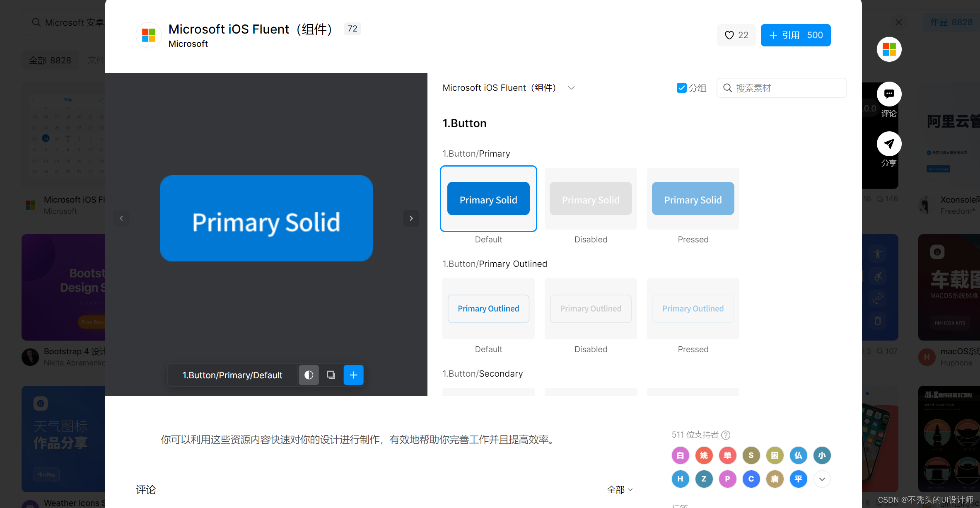The width and height of the screenshot is (980, 508).
Task: Click the 小 supporter avatar
Action: (x=822, y=455)
